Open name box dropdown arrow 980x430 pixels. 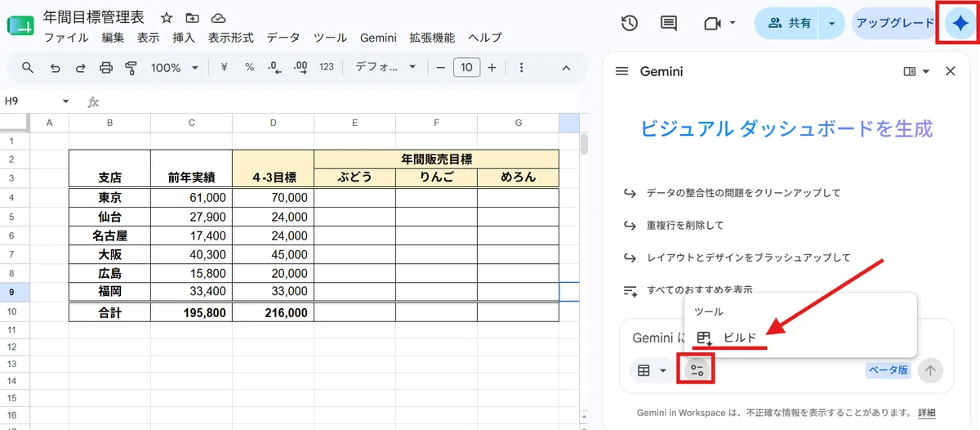(x=66, y=101)
